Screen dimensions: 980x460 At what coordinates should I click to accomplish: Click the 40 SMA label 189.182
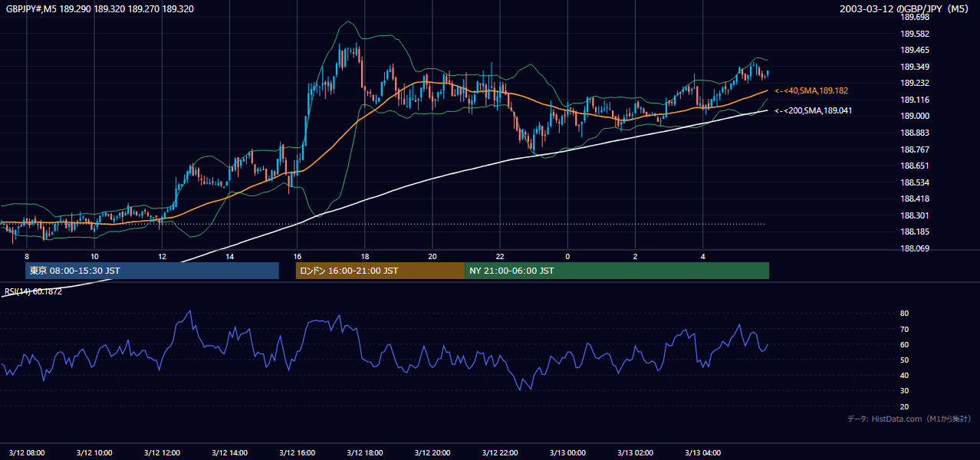(811, 91)
